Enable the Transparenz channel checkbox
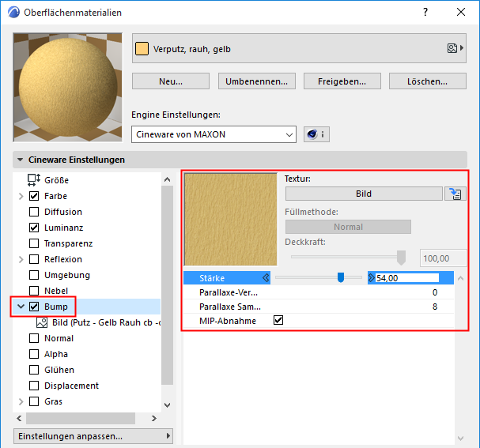 [34, 243]
